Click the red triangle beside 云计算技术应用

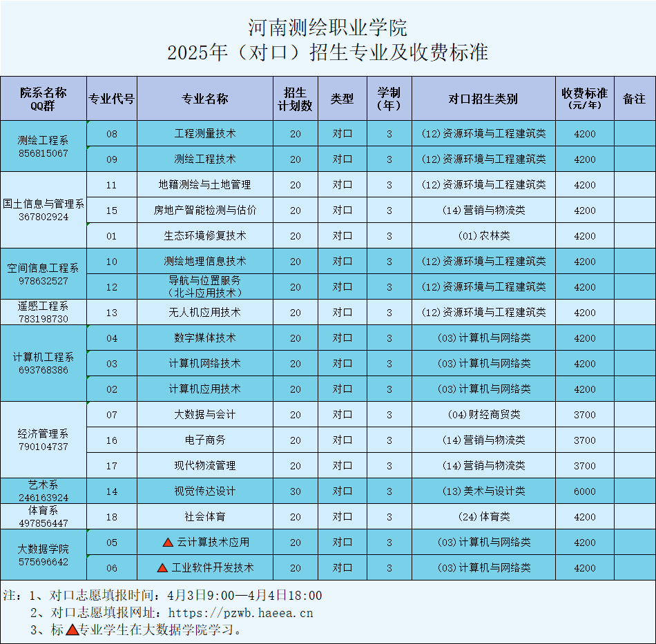[167, 543]
